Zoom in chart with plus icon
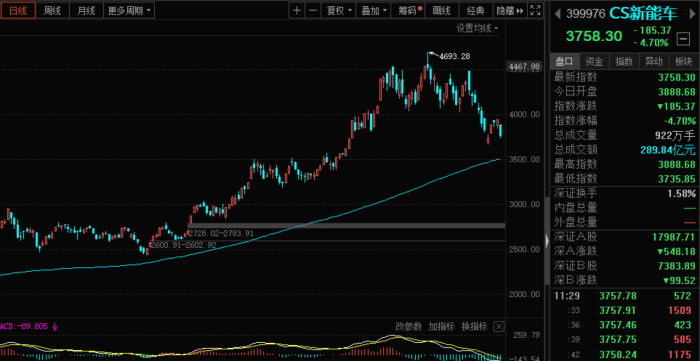Image resolution: width=700 pixels, height=361 pixels. coord(297,11)
